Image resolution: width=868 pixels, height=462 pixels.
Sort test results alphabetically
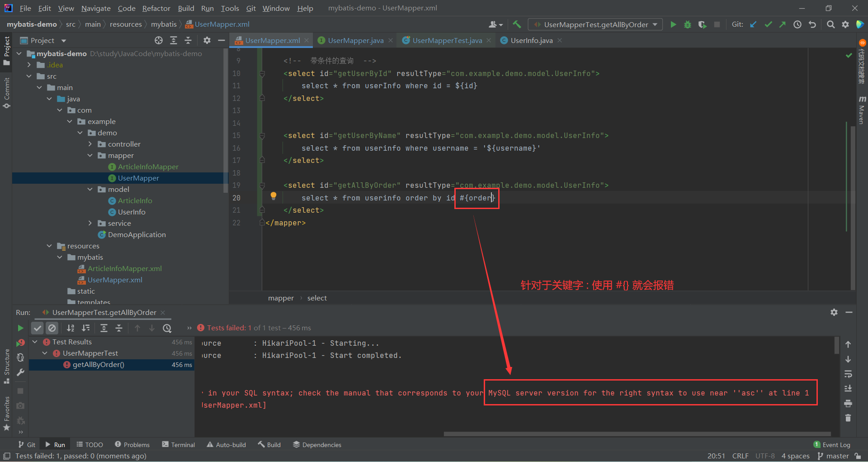[71, 328]
